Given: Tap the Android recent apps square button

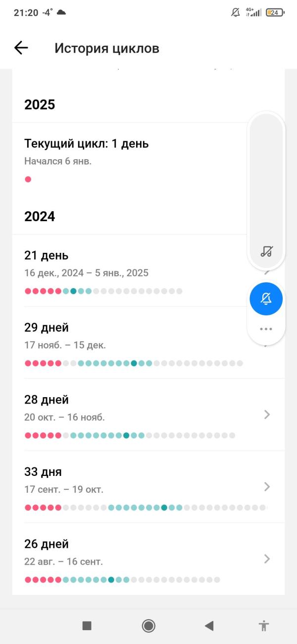Looking at the screenshot, I should (87, 626).
